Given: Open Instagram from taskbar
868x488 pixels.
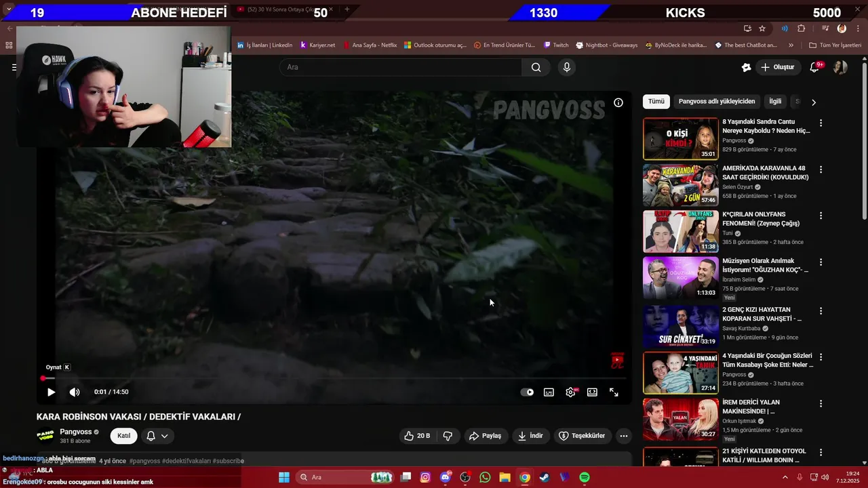Looking at the screenshot, I should 425,477.
